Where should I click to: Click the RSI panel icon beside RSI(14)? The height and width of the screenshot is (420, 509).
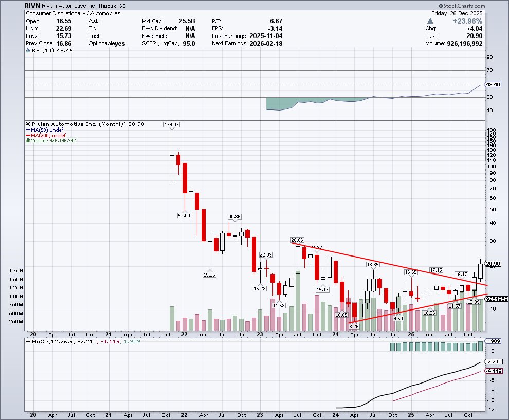coord(28,50)
